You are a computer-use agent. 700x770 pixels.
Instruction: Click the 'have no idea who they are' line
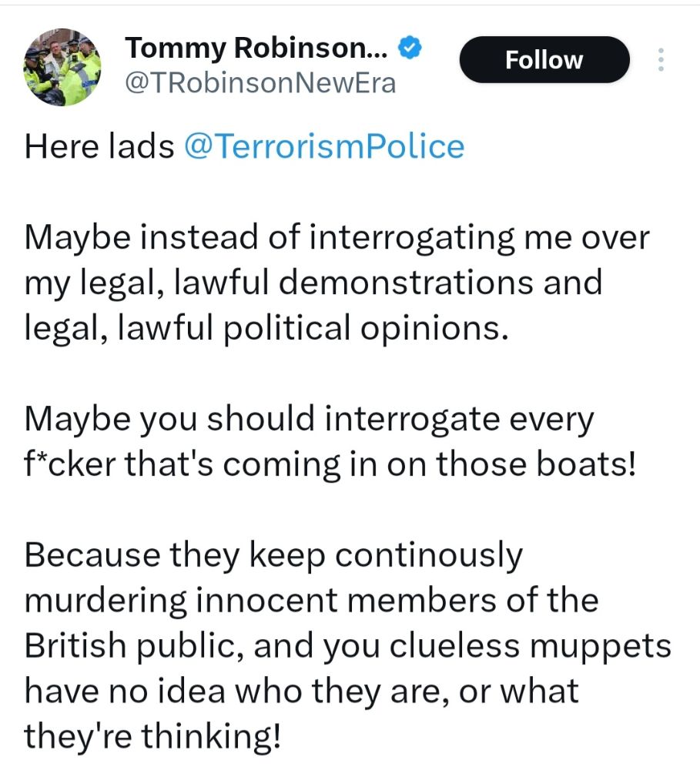pos(302,691)
